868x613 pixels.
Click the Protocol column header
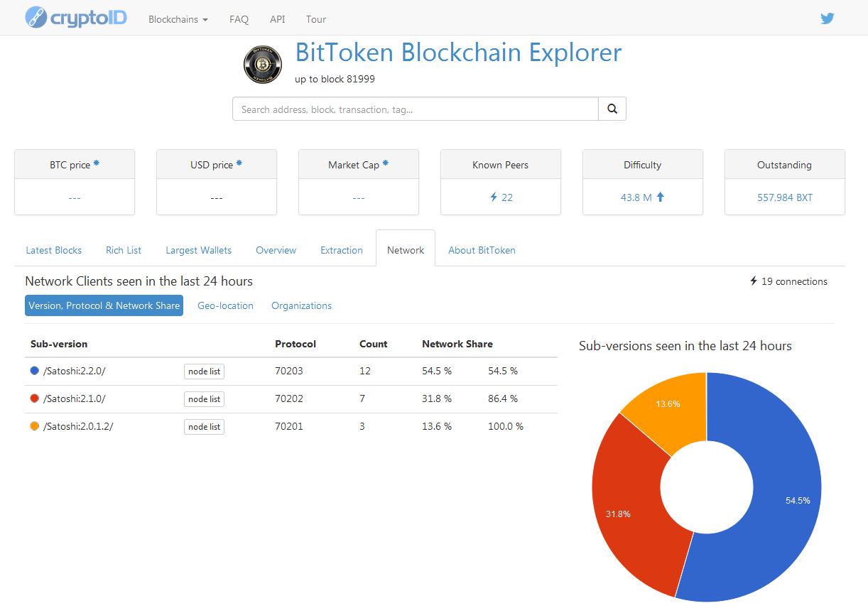[295, 344]
